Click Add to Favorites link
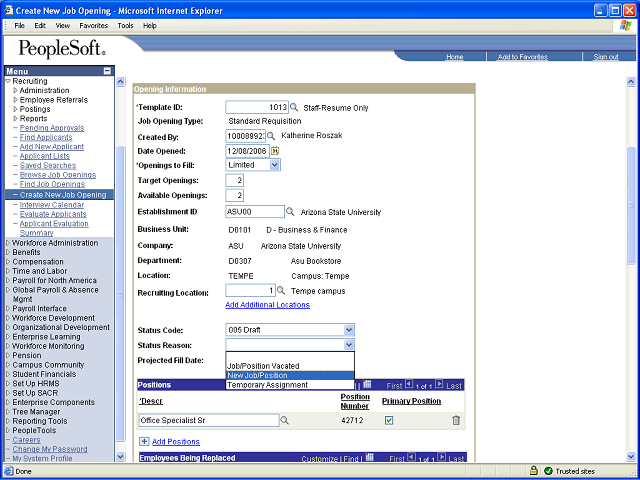The image size is (640, 480). click(x=522, y=57)
